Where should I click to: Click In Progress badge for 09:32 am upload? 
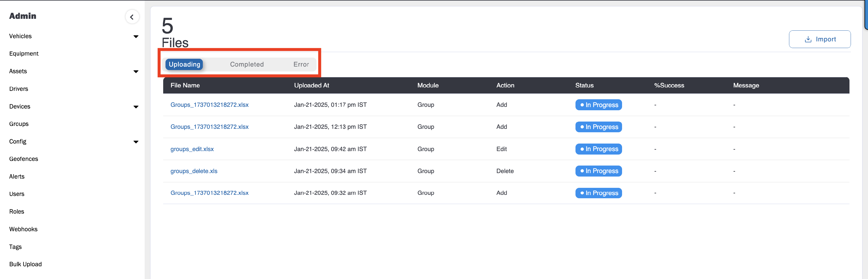(x=598, y=193)
